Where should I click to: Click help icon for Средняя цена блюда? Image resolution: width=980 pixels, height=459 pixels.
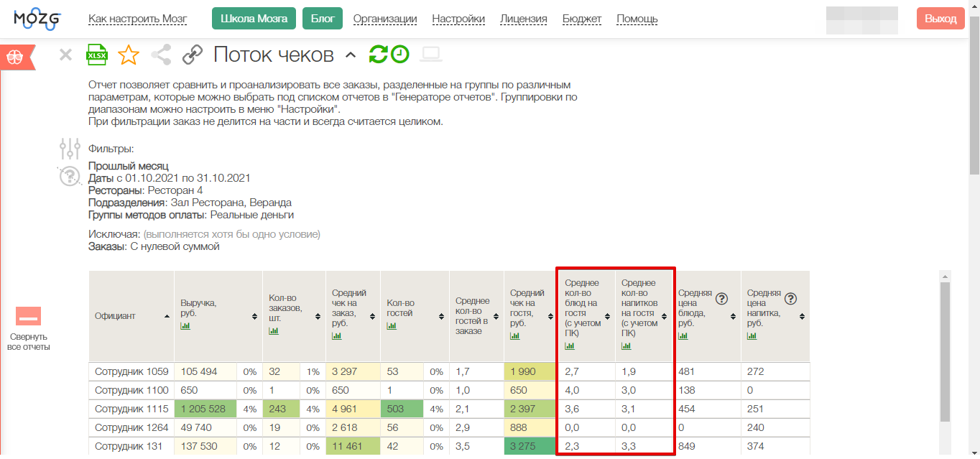[x=722, y=298]
